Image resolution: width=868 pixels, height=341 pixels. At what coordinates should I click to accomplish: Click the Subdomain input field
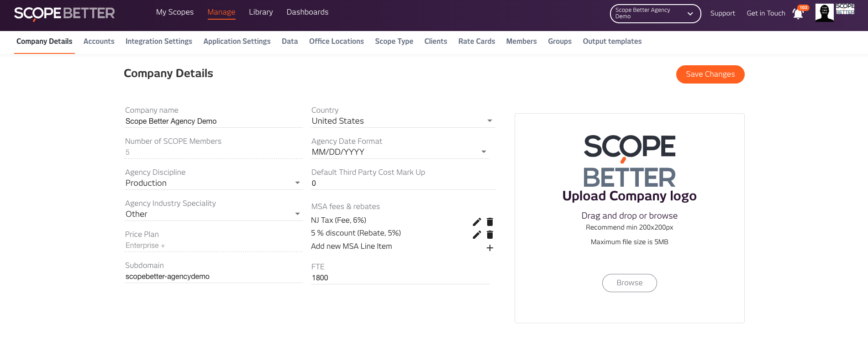point(214,277)
